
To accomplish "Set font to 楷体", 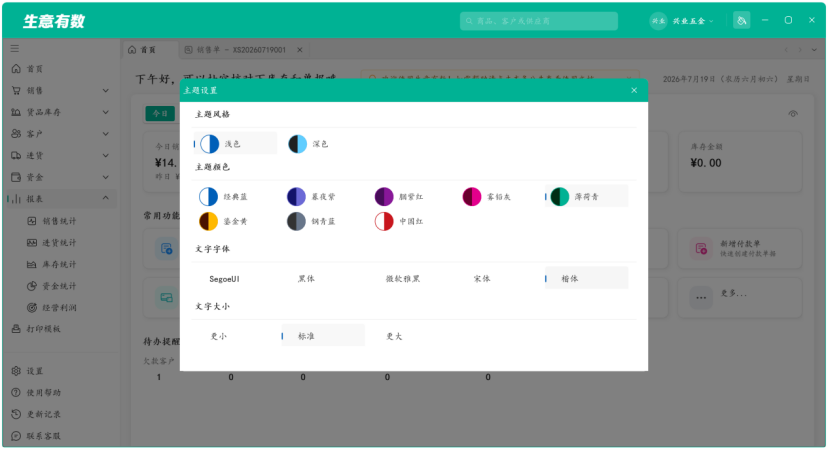I will 586,278.
